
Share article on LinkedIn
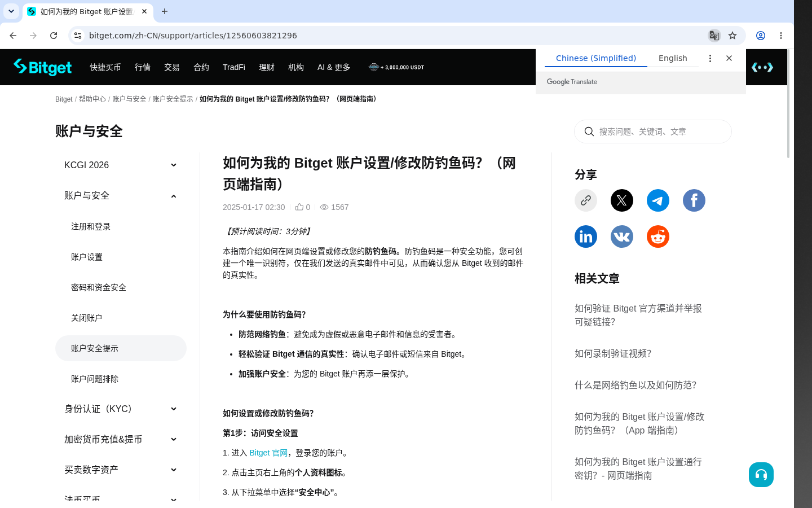[x=586, y=237]
